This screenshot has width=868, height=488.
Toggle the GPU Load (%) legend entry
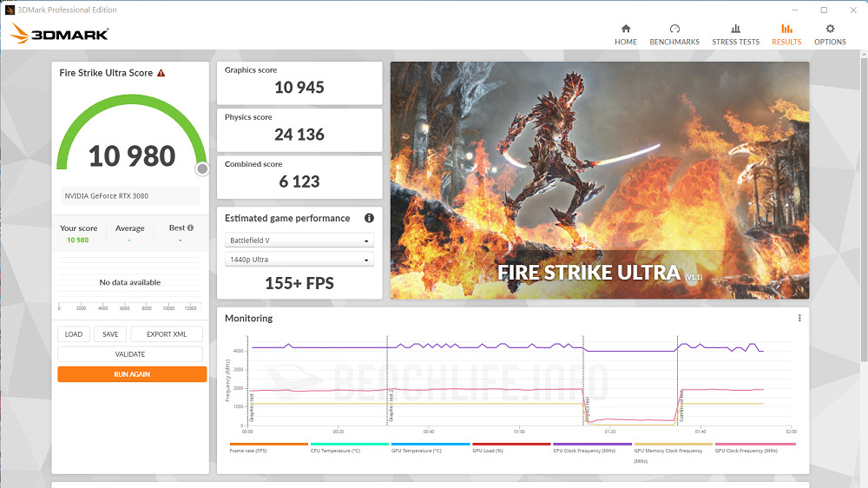511,447
